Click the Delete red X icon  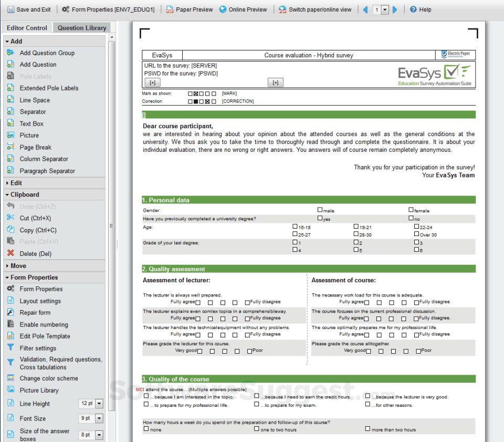point(10,253)
